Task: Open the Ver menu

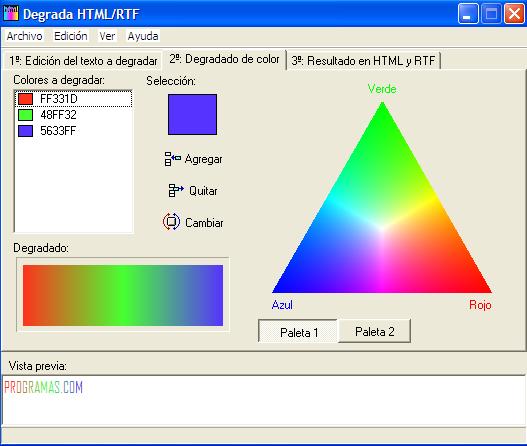Action: click(x=107, y=36)
